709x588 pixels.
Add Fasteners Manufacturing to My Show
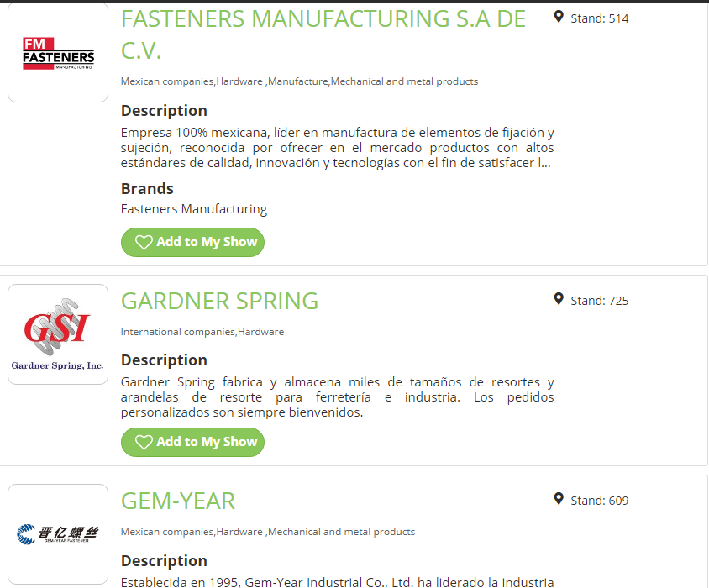192,242
